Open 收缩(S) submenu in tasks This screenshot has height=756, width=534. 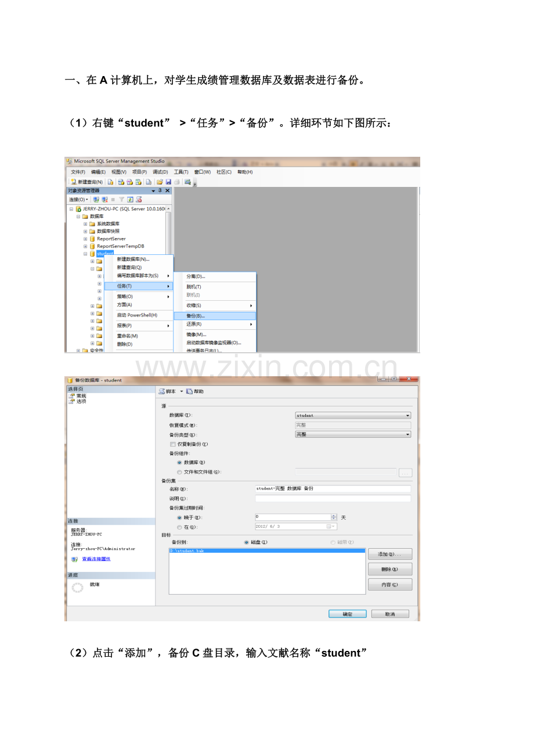(x=215, y=305)
